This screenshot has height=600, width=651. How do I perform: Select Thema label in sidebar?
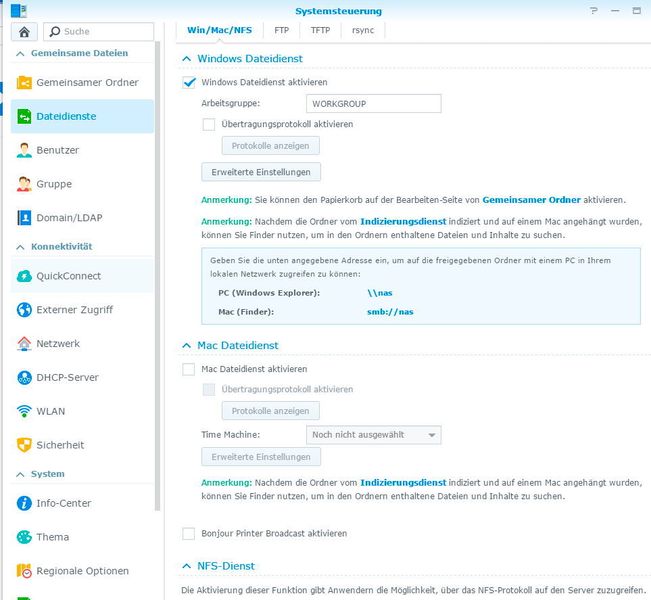[x=53, y=537]
